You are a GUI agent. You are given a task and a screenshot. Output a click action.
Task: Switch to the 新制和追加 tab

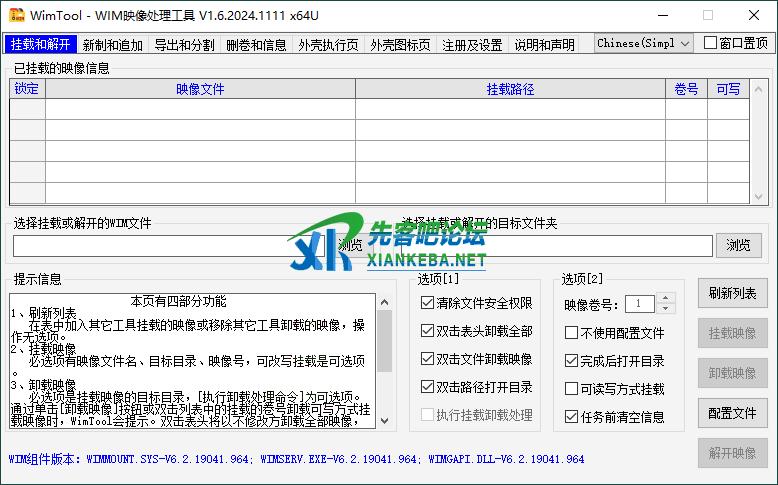pos(112,45)
